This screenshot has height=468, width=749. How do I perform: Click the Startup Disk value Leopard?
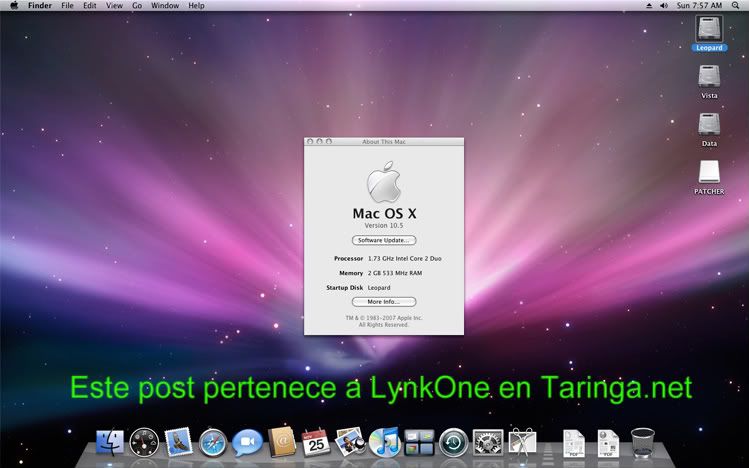(379, 288)
